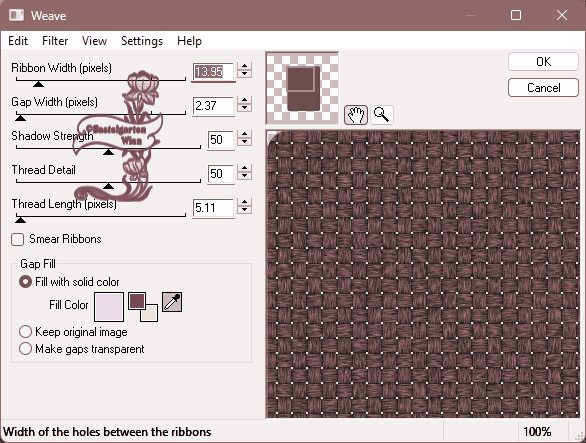Image resolution: width=586 pixels, height=443 pixels.
Task: Activate the eyedropper color picker
Action: pos(172,302)
